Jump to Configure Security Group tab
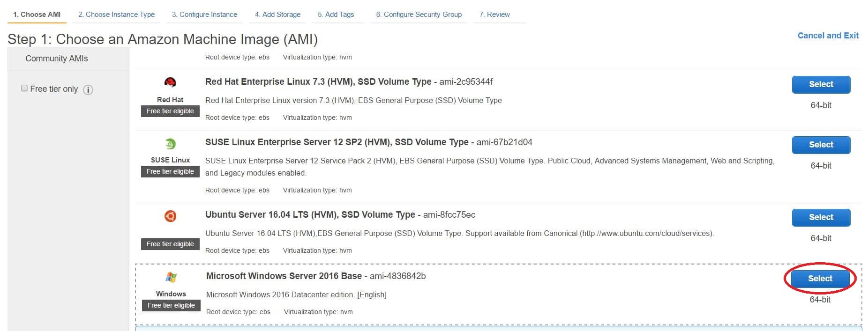 [419, 15]
